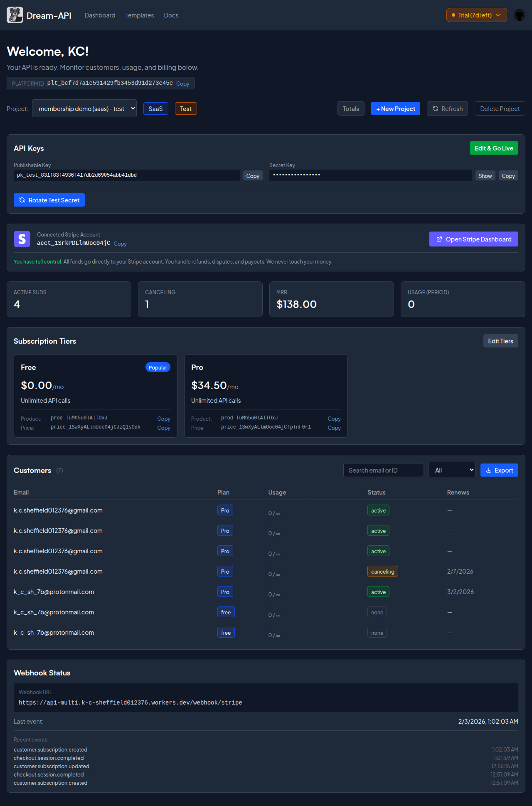Screen dimensions: 532x806
Task: Click the search email or ID field
Action: [383, 470]
